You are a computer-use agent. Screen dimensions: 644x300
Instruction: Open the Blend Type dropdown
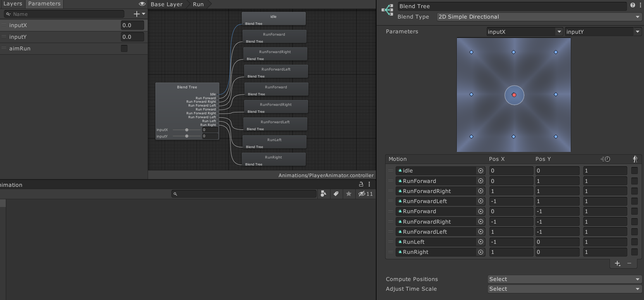[x=539, y=17]
